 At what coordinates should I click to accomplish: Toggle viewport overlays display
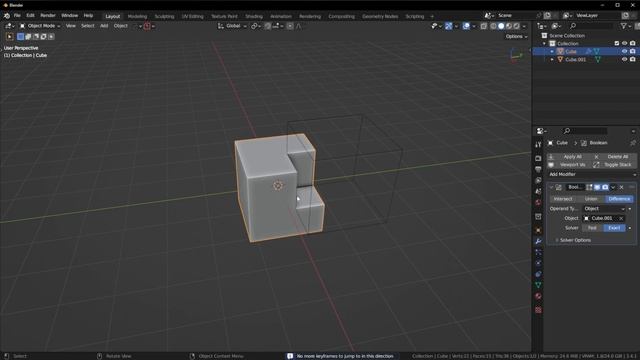pyautogui.click(x=466, y=26)
